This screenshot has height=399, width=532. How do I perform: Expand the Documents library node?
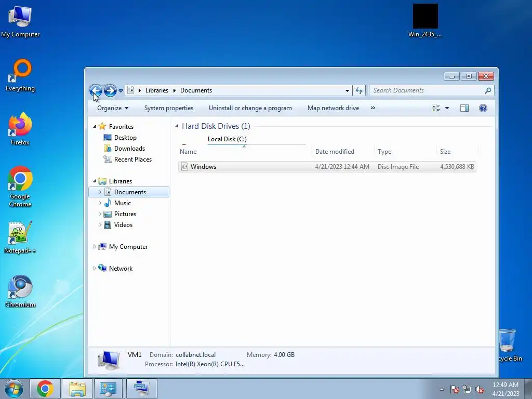tap(100, 192)
